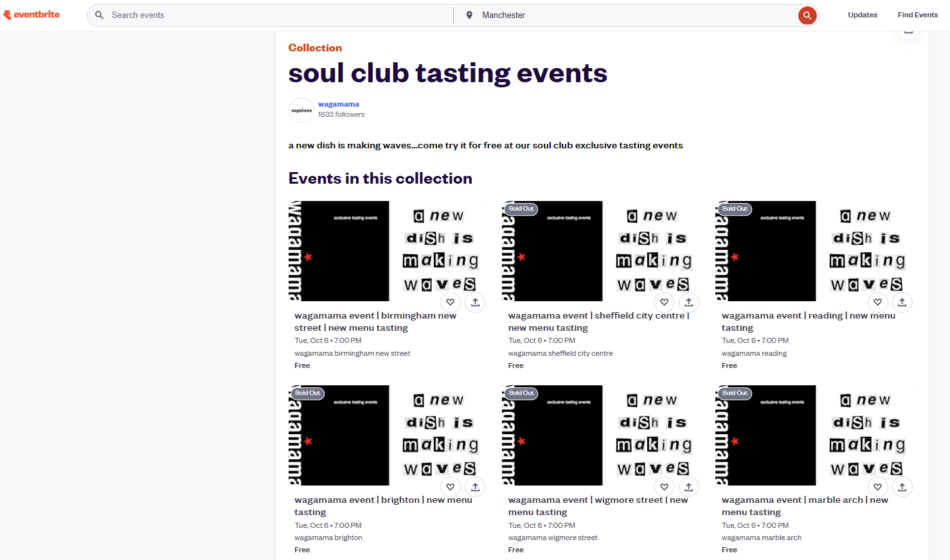
Task: Share the wigmore street event
Action: [688, 487]
